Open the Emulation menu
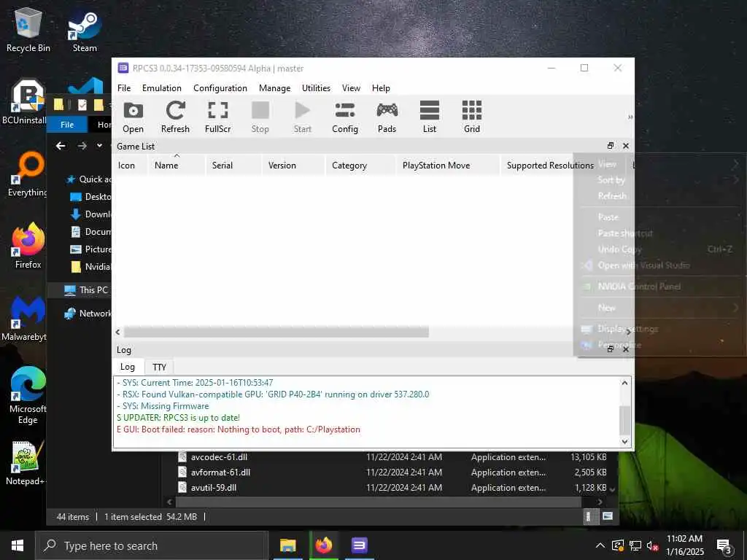The height and width of the screenshot is (560, 747). pos(161,88)
